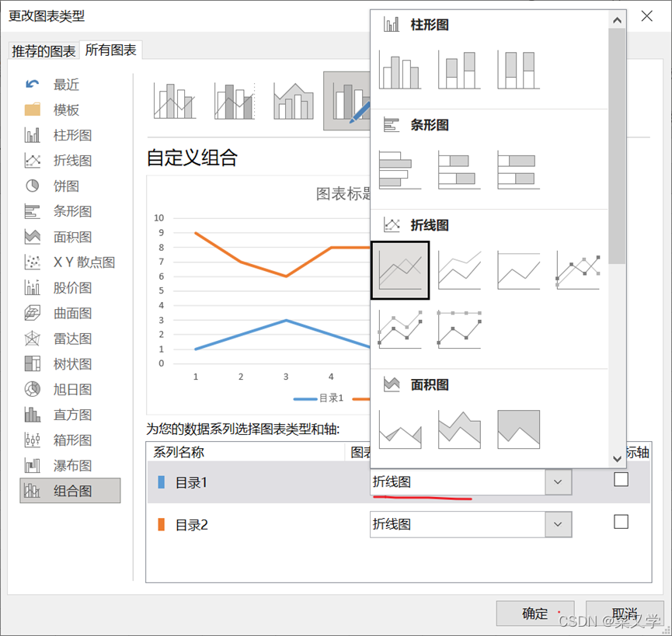
Task: Select clustered bar chart type in popup
Action: pos(400,169)
